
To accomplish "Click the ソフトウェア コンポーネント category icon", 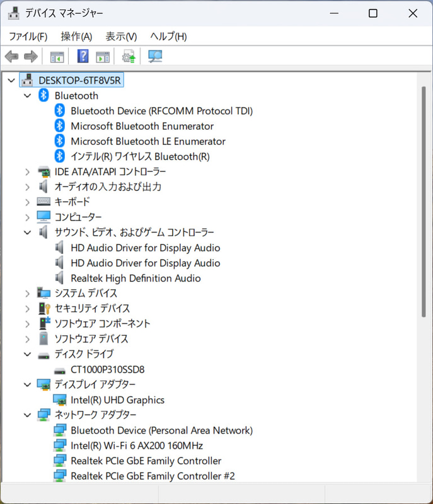I will pyautogui.click(x=44, y=323).
